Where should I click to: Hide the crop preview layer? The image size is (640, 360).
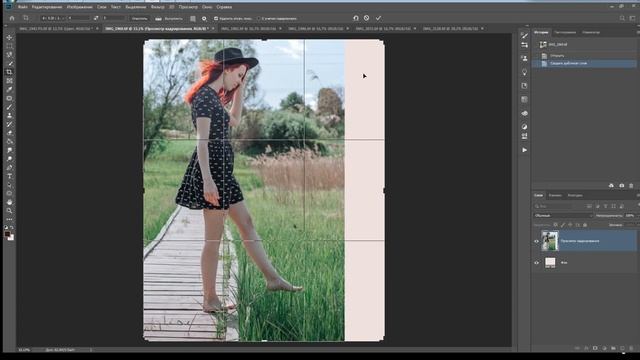(x=536, y=241)
